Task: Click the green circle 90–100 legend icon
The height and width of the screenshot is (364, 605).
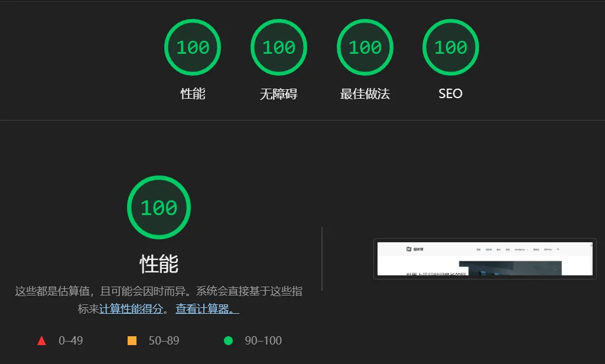Action: 228,341
